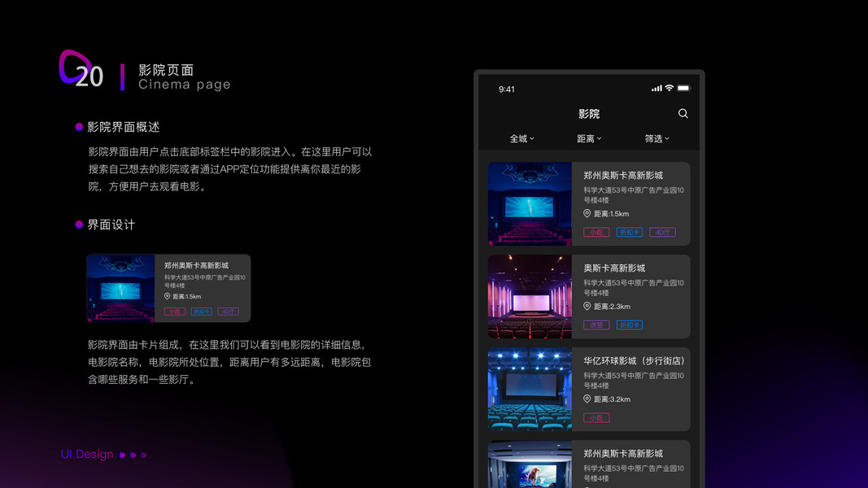Tap the search magnifier icon in 影院 header
868x488 pixels.
tap(683, 113)
